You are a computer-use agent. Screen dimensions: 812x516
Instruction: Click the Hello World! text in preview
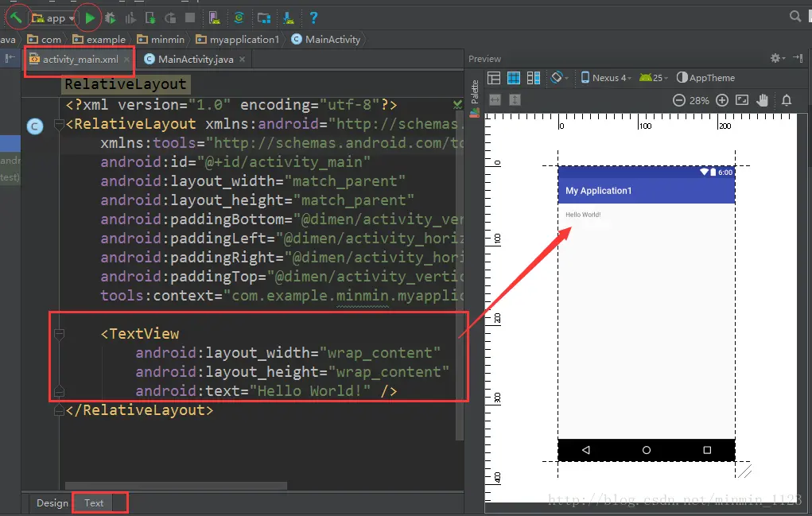click(583, 215)
